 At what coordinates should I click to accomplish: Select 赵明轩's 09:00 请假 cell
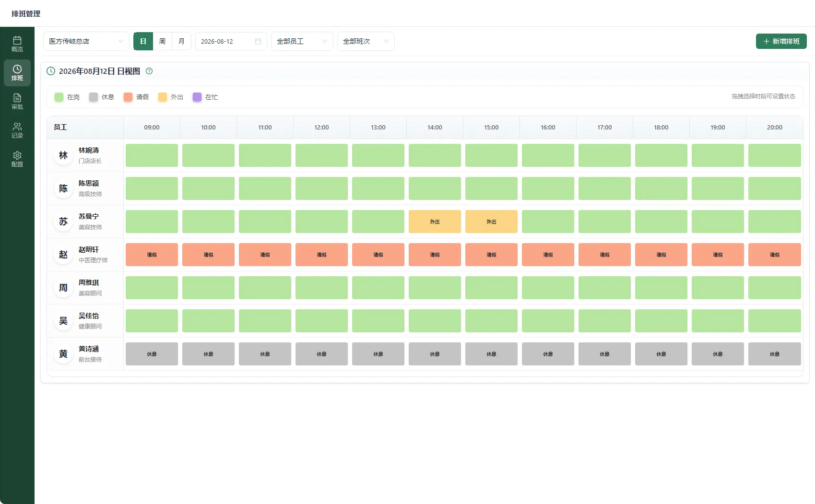pyautogui.click(x=152, y=255)
